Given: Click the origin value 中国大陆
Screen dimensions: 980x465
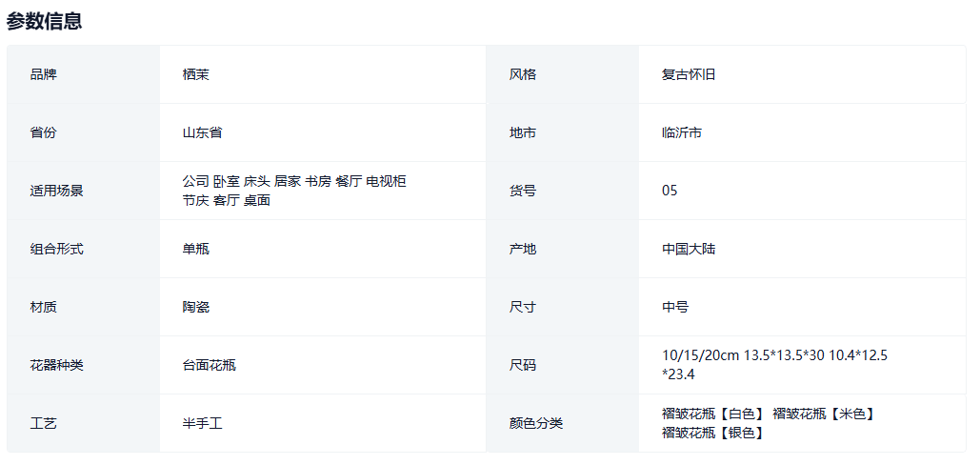Looking at the screenshot, I should click(688, 249).
